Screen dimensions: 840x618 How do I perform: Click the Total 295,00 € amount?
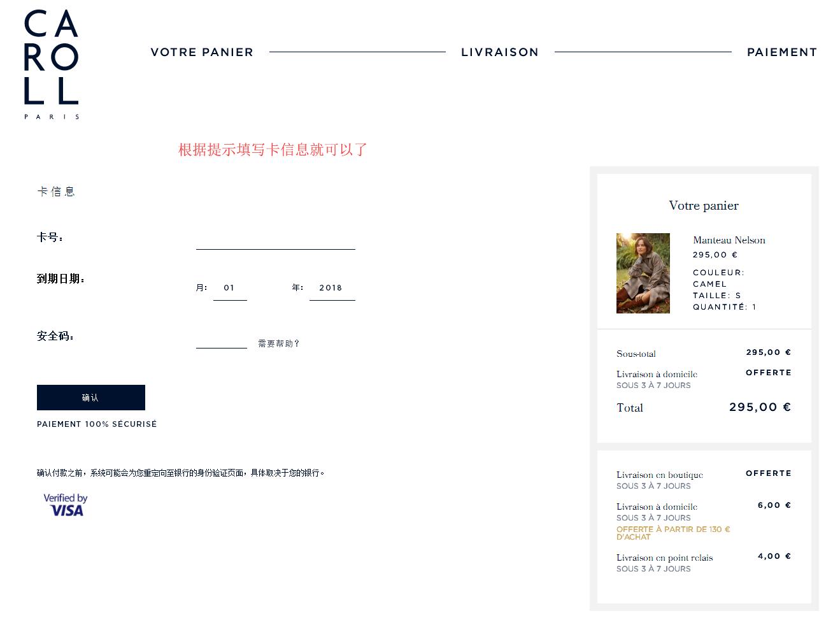760,407
